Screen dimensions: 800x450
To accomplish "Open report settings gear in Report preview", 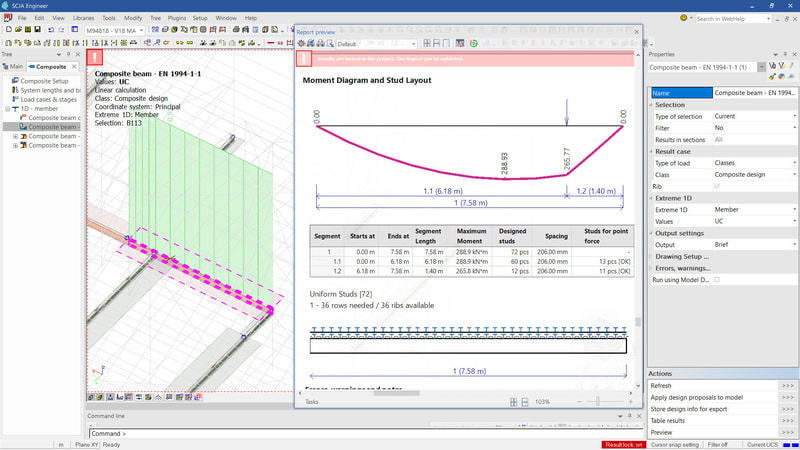I will point(302,44).
